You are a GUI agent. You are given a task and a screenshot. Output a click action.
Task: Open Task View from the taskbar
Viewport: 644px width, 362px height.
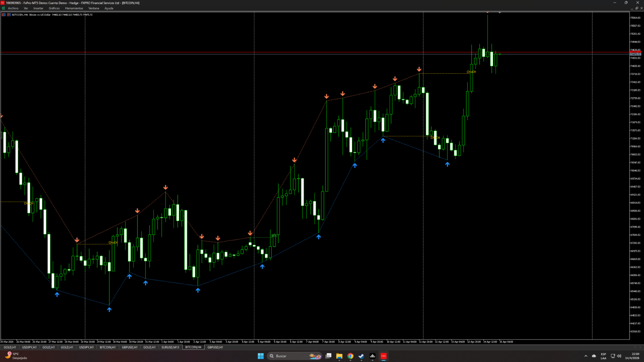[x=328, y=356]
